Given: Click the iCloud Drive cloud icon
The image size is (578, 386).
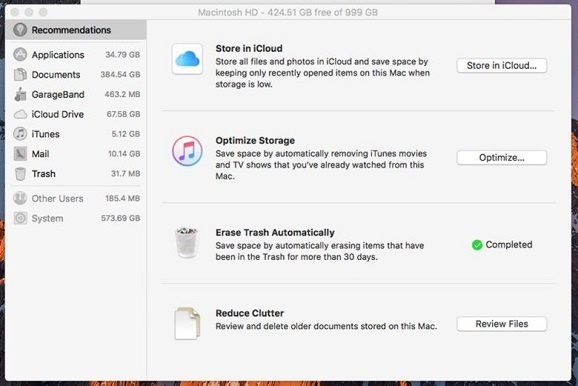Looking at the screenshot, I should click(20, 114).
